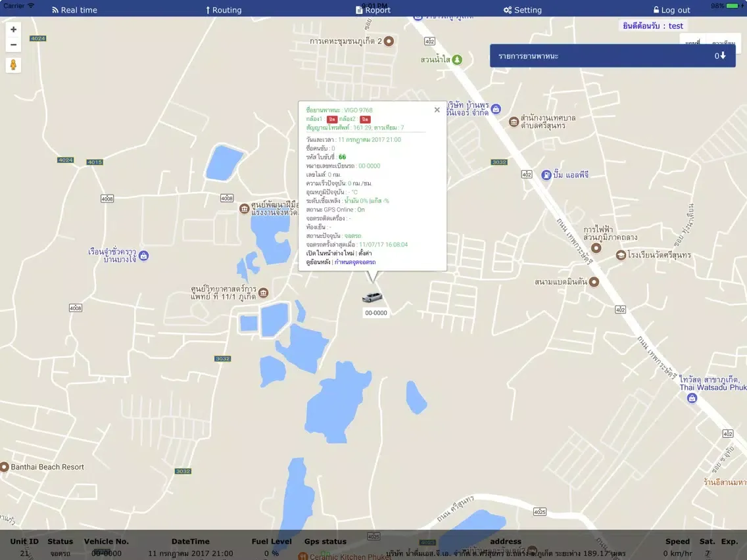Zoom out on the map
This screenshot has height=560, width=747.
click(x=13, y=45)
